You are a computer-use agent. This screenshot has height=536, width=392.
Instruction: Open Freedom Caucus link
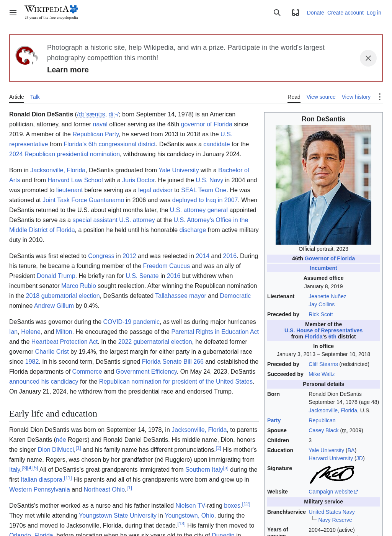(x=167, y=266)
